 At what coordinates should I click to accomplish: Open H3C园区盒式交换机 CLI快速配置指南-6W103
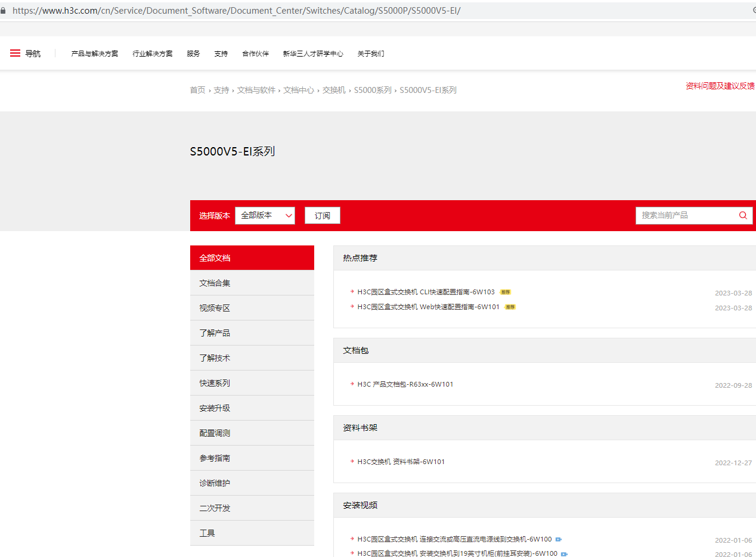pos(426,292)
